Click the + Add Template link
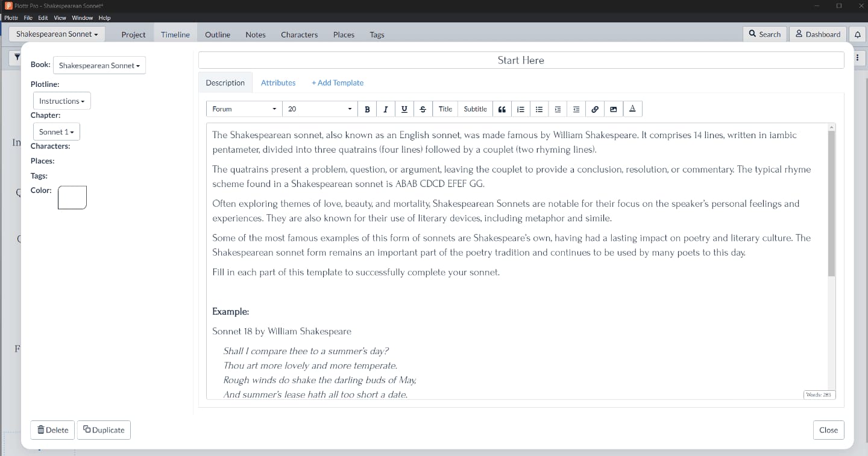Viewport: 868px width, 456px height. tap(338, 83)
